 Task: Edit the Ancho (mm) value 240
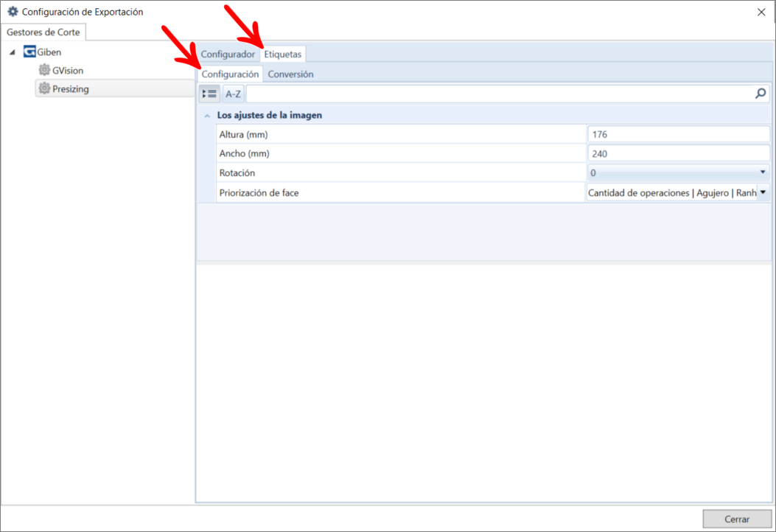(x=679, y=153)
